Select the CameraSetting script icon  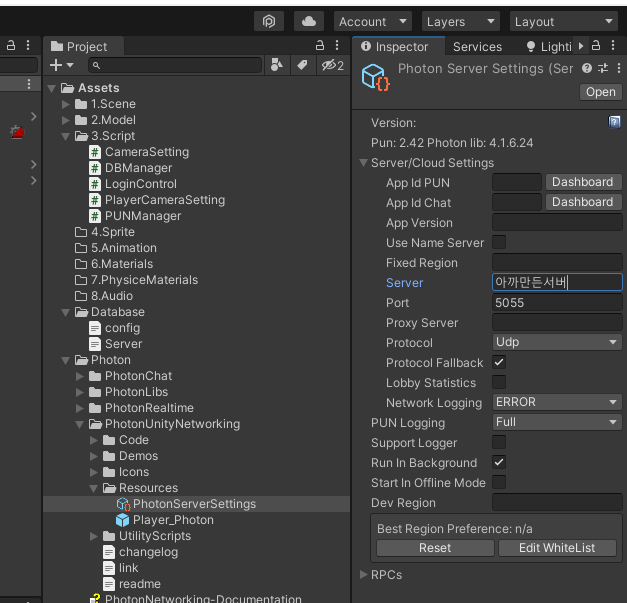click(95, 152)
